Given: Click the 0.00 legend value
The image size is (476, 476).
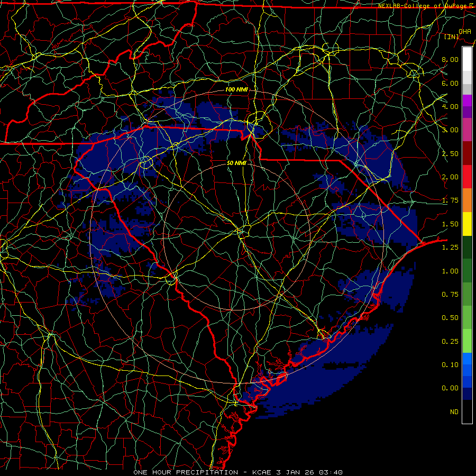Looking at the screenshot, I should 450,388.
